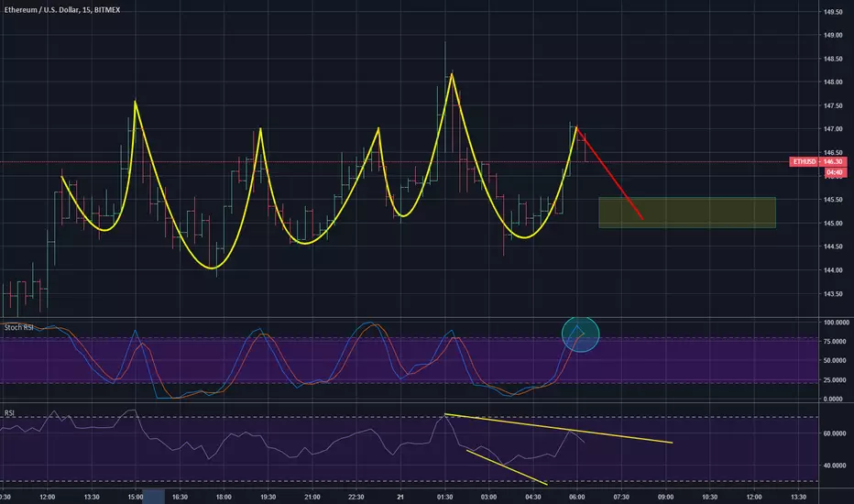854x504 pixels.
Task: Click the 60.0000 RSI scale value
Action: point(835,433)
